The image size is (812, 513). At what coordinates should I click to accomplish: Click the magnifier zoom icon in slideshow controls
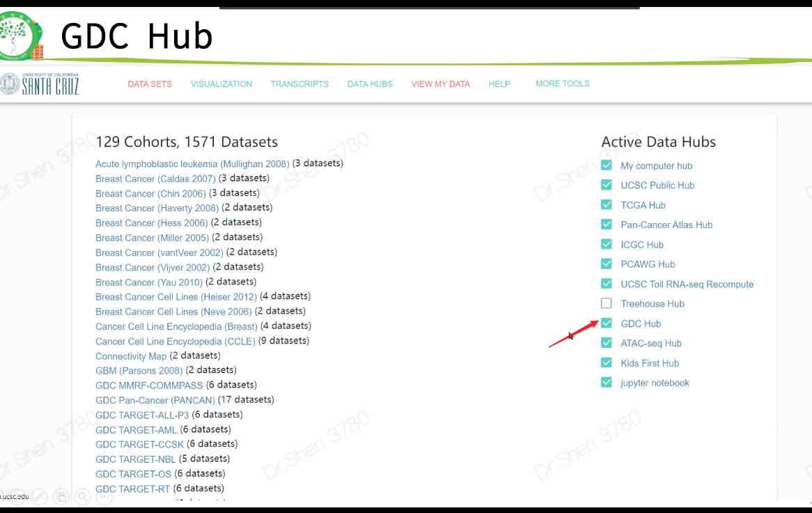click(82, 497)
